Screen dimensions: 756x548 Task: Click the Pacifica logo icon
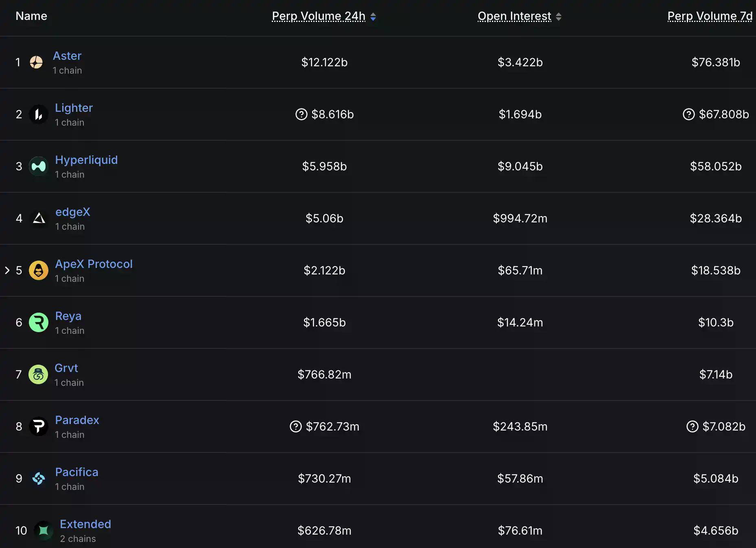tap(39, 478)
